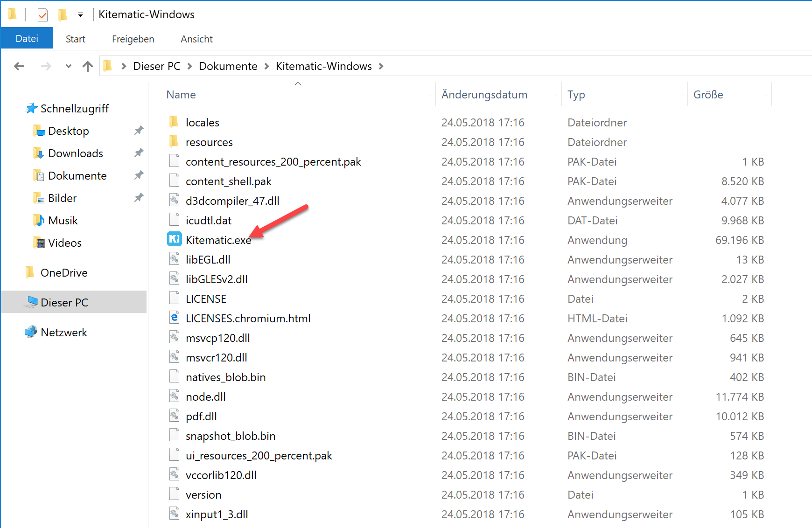
Task: Open OneDrive from the sidebar
Action: click(x=64, y=272)
